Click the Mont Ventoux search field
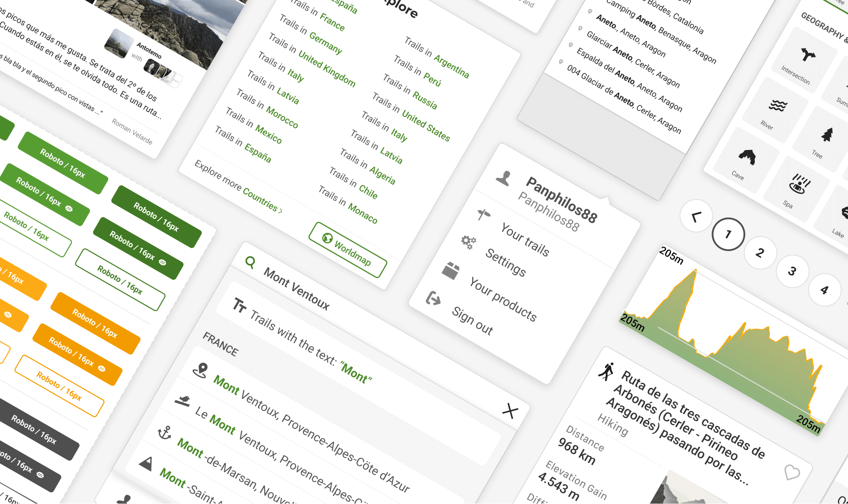Image resolution: width=848 pixels, height=504 pixels. click(x=296, y=289)
